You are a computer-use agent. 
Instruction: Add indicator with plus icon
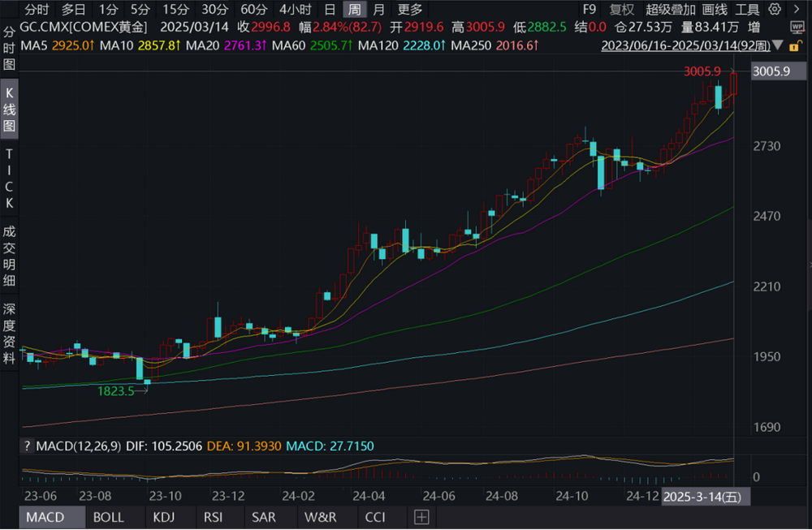421,517
